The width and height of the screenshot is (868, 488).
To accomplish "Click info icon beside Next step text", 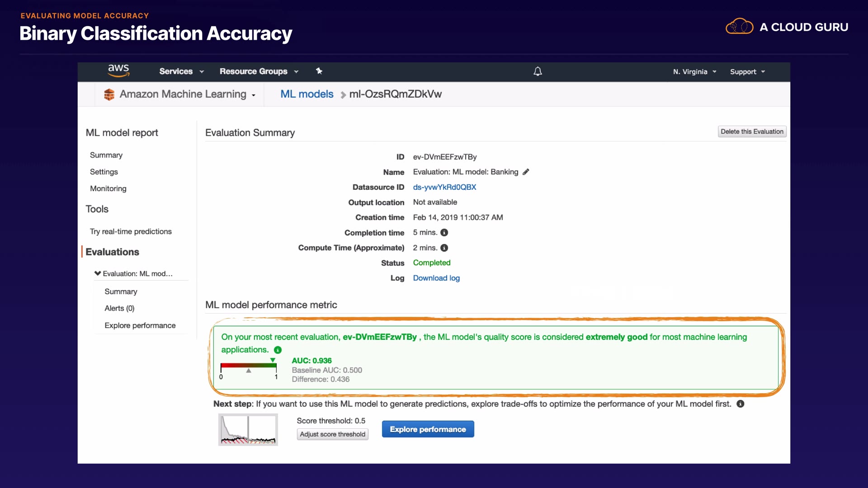I will point(741,404).
